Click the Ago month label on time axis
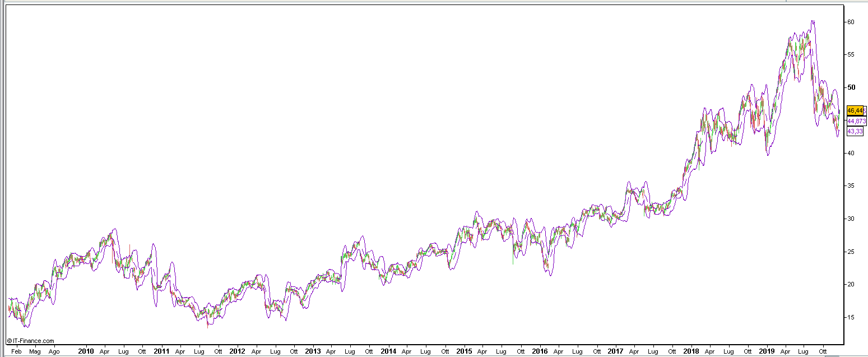The width and height of the screenshot is (868, 357). pyautogui.click(x=54, y=351)
